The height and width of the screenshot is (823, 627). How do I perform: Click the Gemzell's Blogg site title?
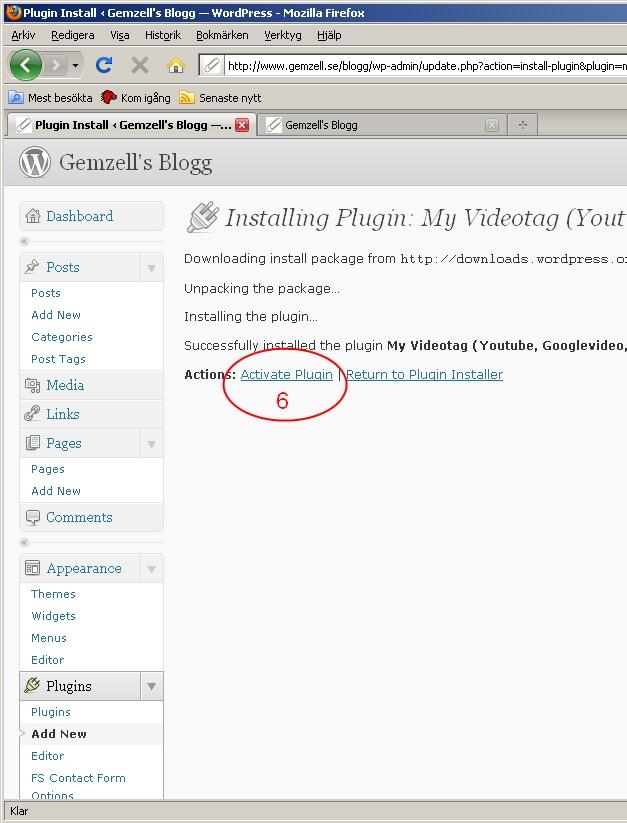[x=135, y=163]
